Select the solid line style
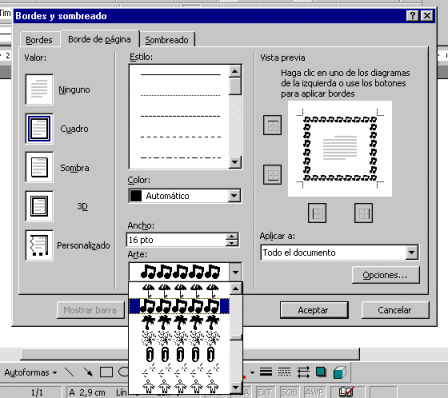The image size is (448, 398). click(180, 74)
